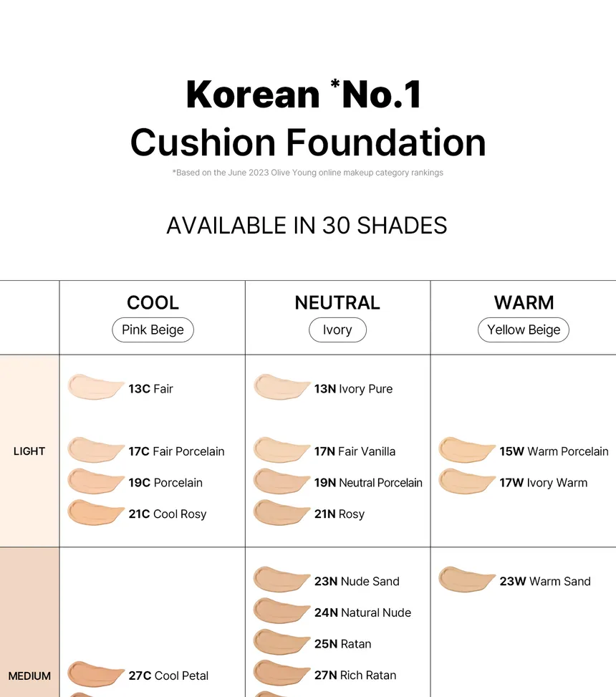Select the 17N Fair Vanilla swatch
Screen dimensions: 616x697
pyautogui.click(x=281, y=450)
